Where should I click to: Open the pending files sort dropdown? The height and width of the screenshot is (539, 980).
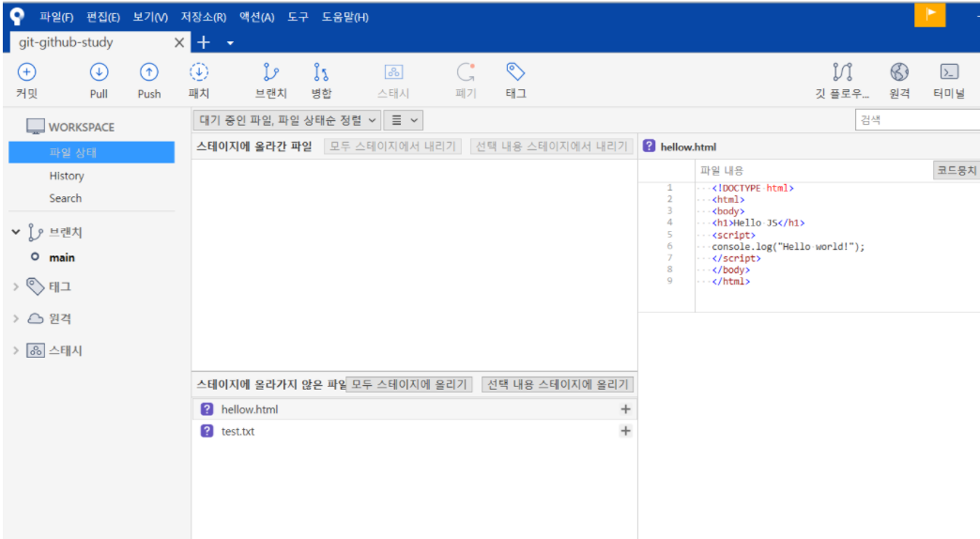coord(287,120)
